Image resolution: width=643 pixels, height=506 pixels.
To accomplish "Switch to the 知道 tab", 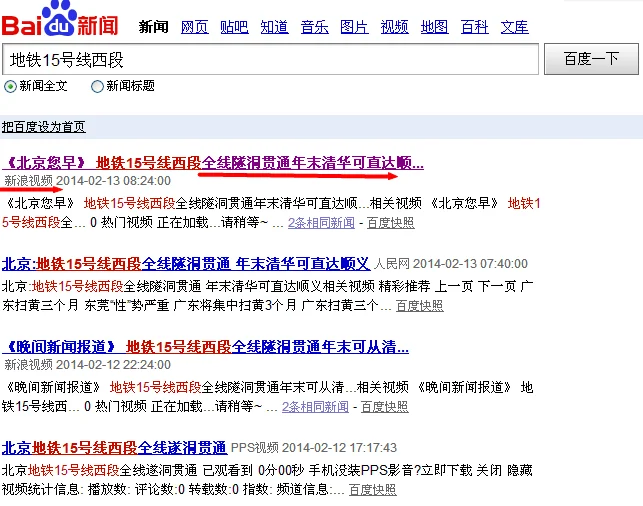I will (x=274, y=27).
